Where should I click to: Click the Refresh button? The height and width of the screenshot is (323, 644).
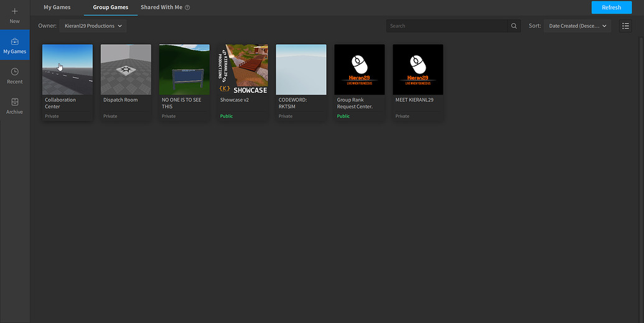[612, 7]
